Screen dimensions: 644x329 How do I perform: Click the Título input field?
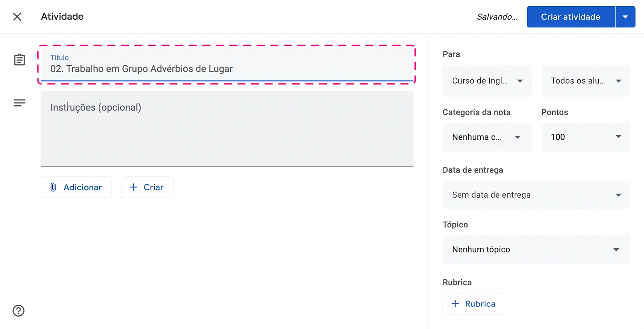[227, 65]
